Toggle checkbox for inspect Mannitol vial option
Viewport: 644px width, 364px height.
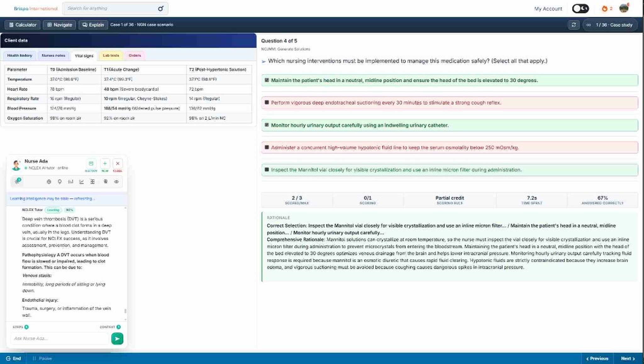pos(267,170)
